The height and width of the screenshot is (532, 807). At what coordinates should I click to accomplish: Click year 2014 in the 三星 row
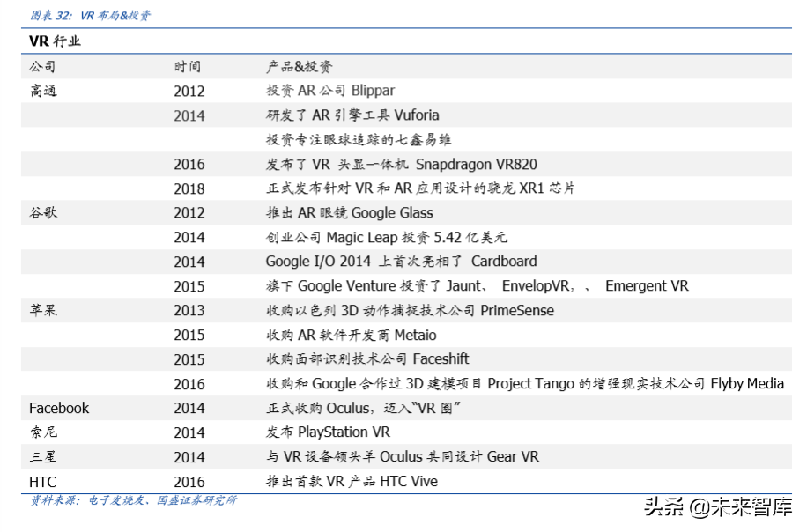(x=189, y=457)
